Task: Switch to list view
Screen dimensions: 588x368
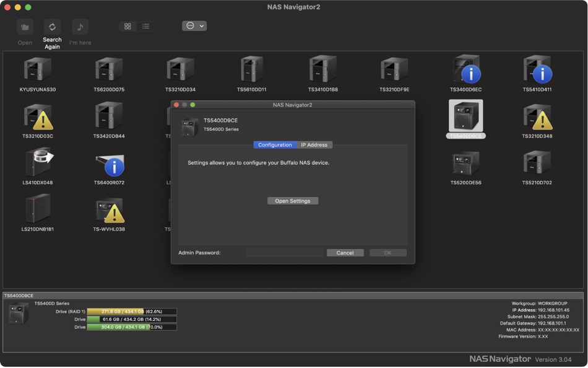Action: tap(145, 26)
